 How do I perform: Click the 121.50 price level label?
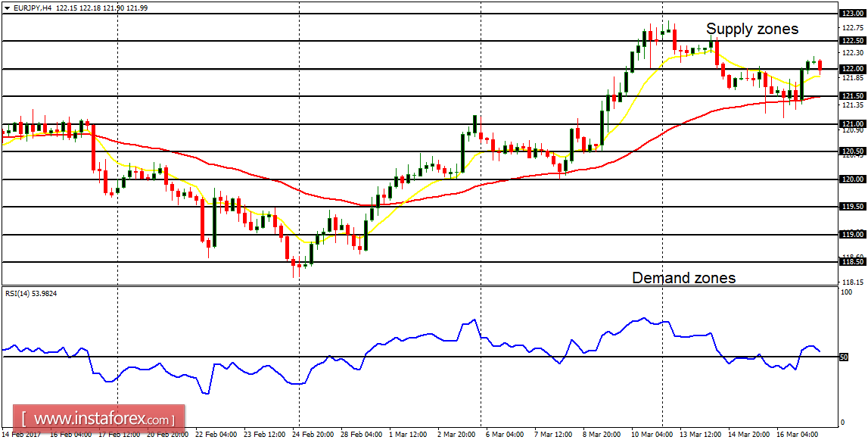point(852,96)
